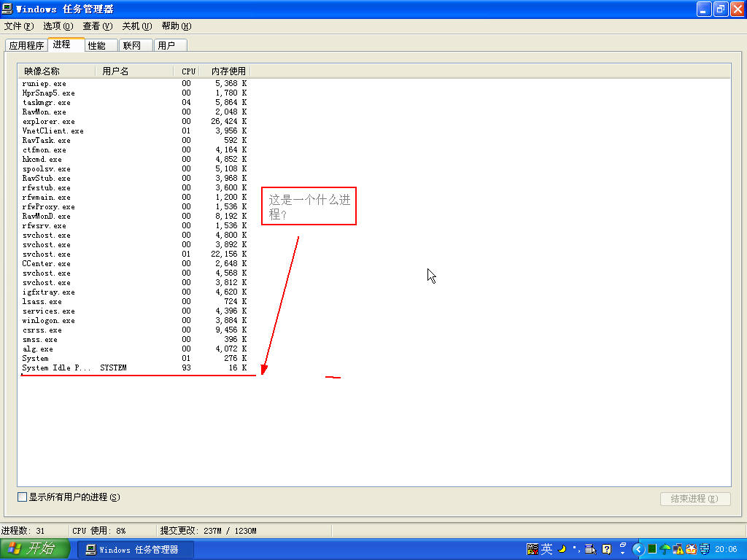Viewport: 747px width, 560px height.
Task: Sort by 用户名 column header
Action: (x=135, y=71)
